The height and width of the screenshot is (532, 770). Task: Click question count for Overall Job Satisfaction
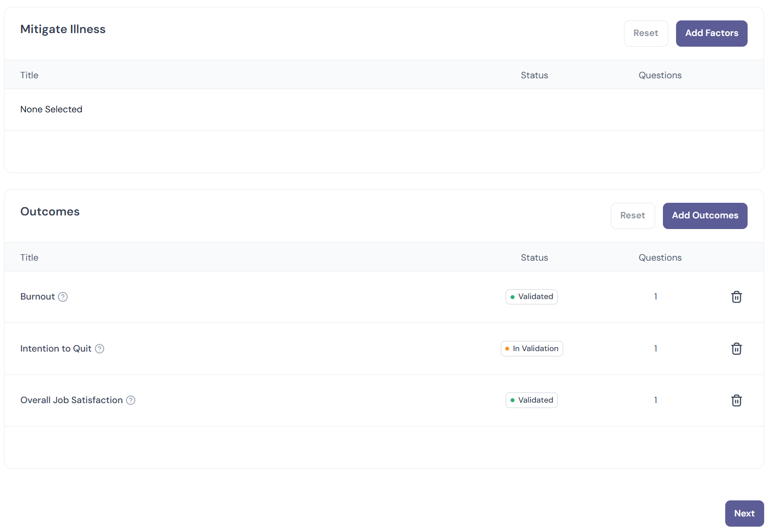pos(656,400)
